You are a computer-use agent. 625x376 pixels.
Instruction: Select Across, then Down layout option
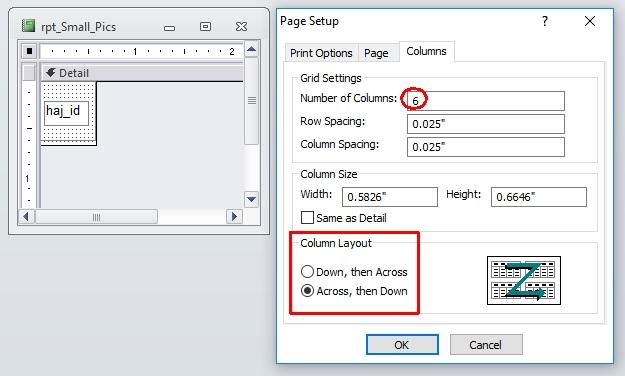click(x=307, y=291)
